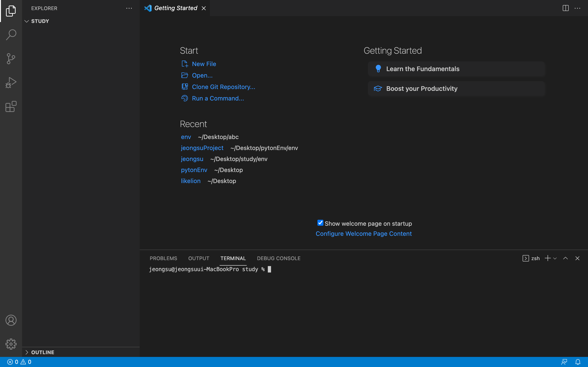Open the Manage gear menu
588x367 pixels.
coord(11,344)
